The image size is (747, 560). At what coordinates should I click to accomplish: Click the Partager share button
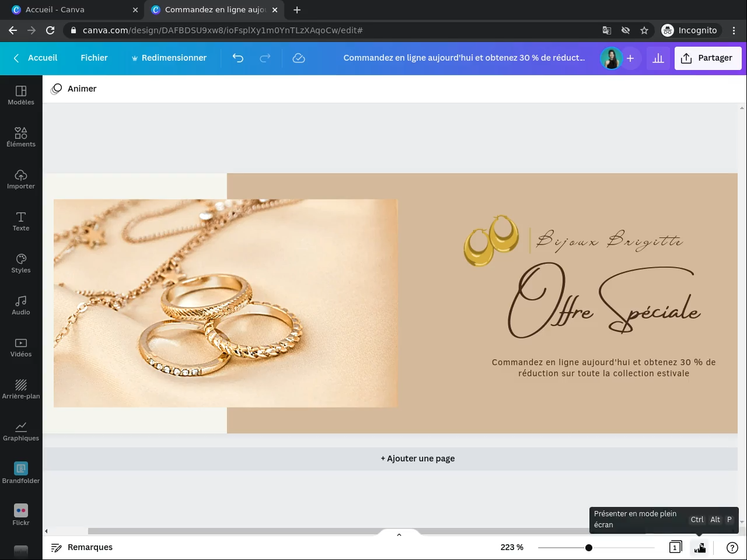tap(708, 58)
